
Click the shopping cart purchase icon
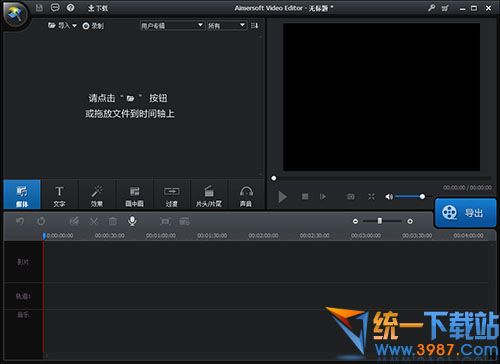pos(445,8)
